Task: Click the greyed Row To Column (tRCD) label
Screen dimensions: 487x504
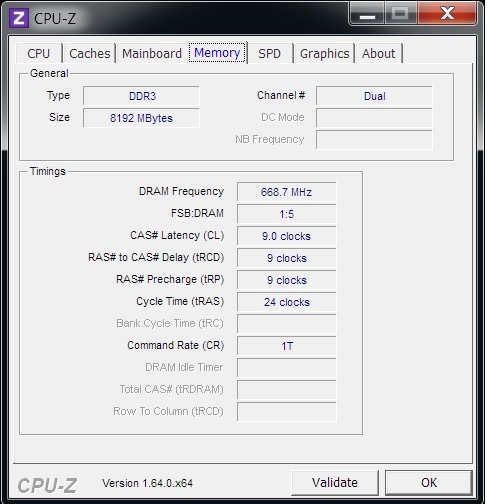Action: click(168, 411)
